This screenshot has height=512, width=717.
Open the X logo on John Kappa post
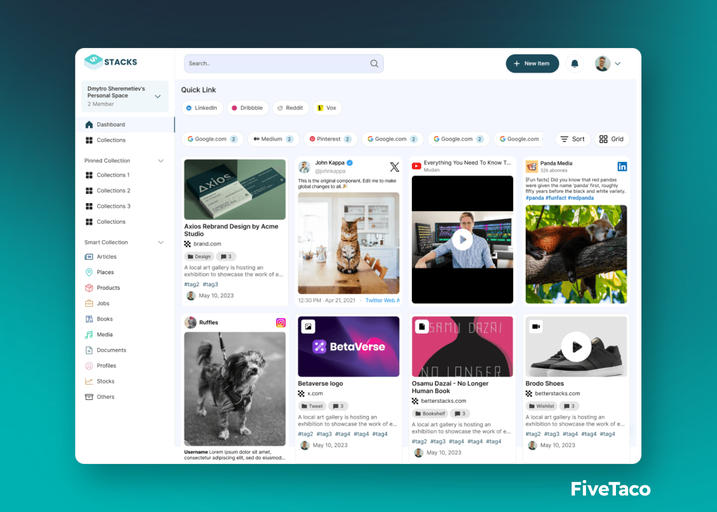[x=394, y=167]
